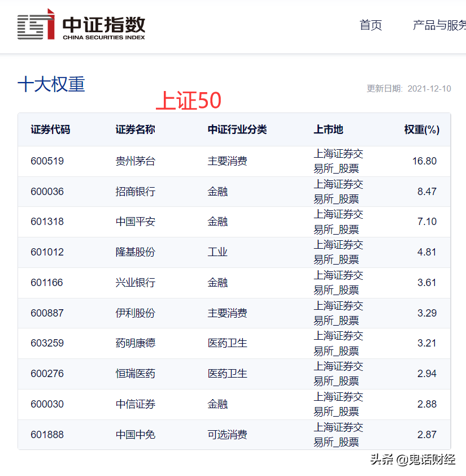Select stock code 600030
This screenshot has width=466, height=476.
point(47,404)
